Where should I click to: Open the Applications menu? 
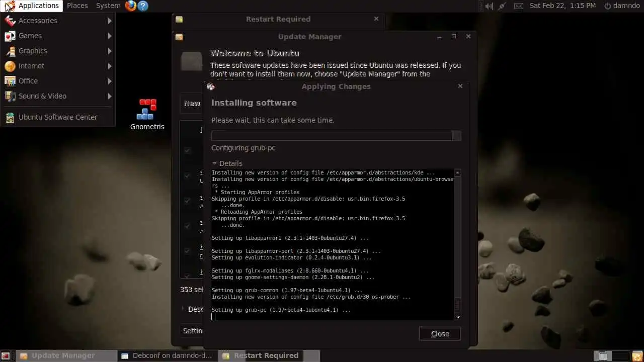click(x=32, y=6)
